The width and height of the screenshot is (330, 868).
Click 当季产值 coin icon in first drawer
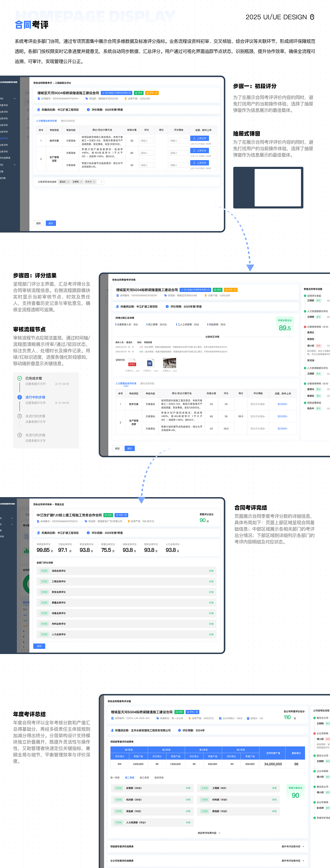[x=126, y=99]
